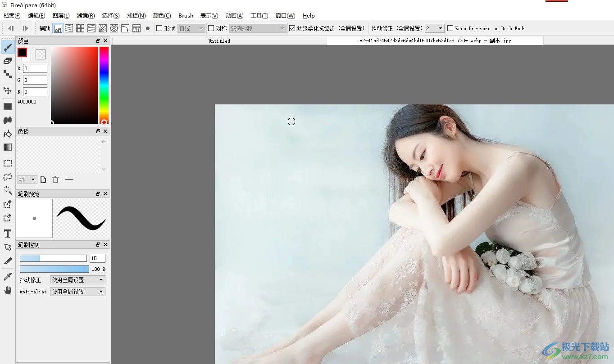
Task: Open the 直线 shape type dropdown
Action: coord(191,28)
